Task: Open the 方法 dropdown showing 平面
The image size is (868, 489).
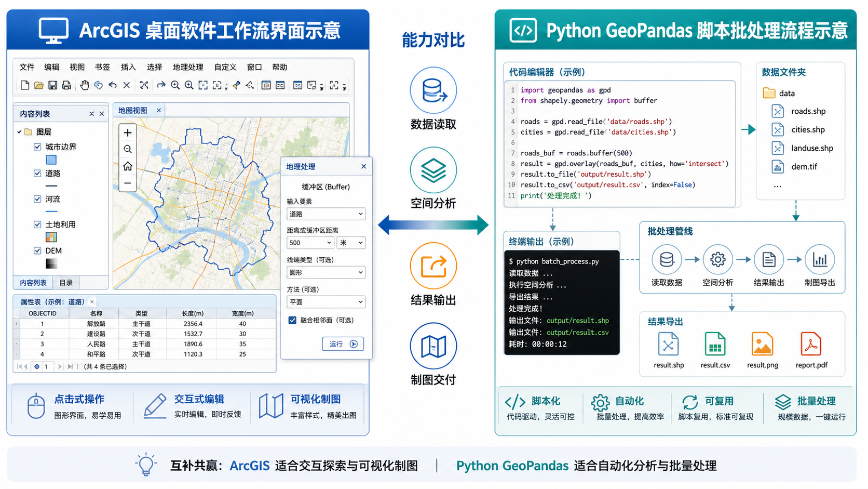Action: 326,302
